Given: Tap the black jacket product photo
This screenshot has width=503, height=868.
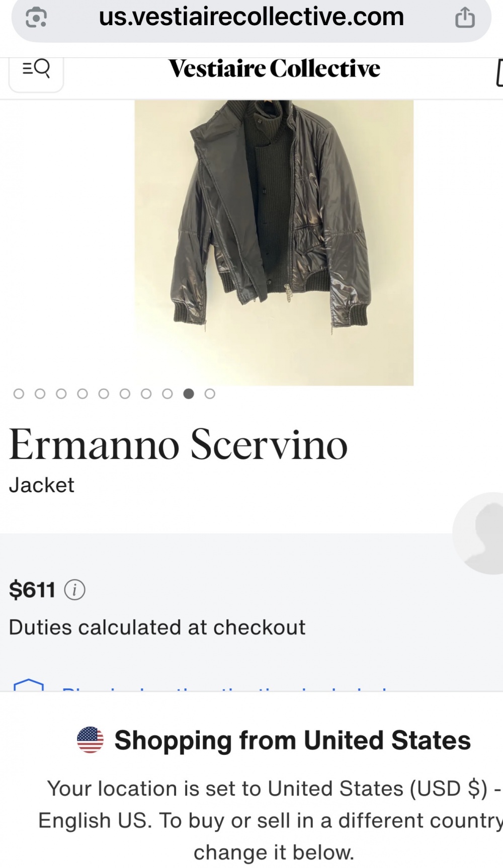Looking at the screenshot, I should tap(274, 243).
